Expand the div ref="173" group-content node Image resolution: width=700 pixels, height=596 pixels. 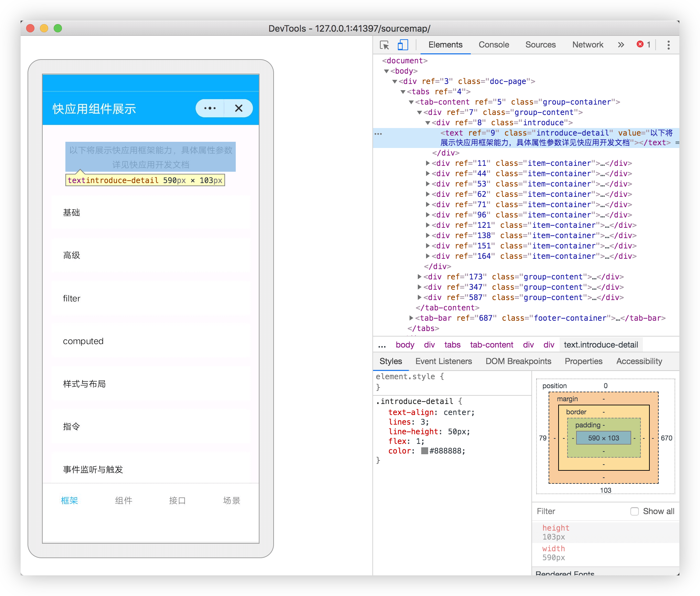pyautogui.click(x=420, y=277)
